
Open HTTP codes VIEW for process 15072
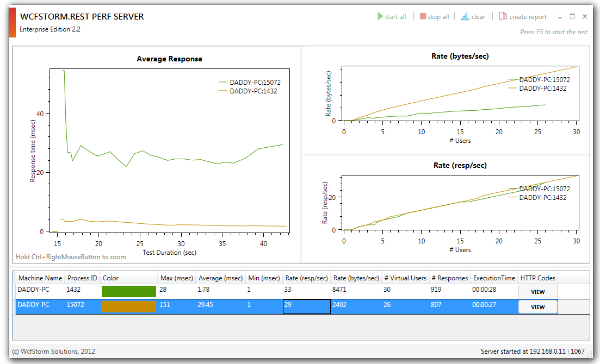tap(537, 307)
